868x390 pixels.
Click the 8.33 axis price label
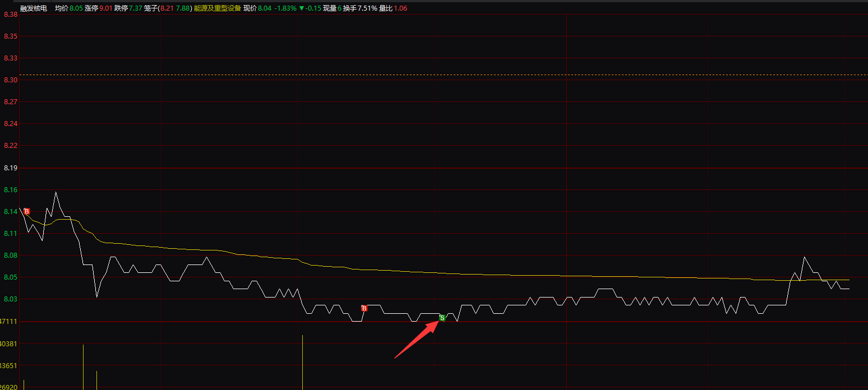(x=11, y=58)
